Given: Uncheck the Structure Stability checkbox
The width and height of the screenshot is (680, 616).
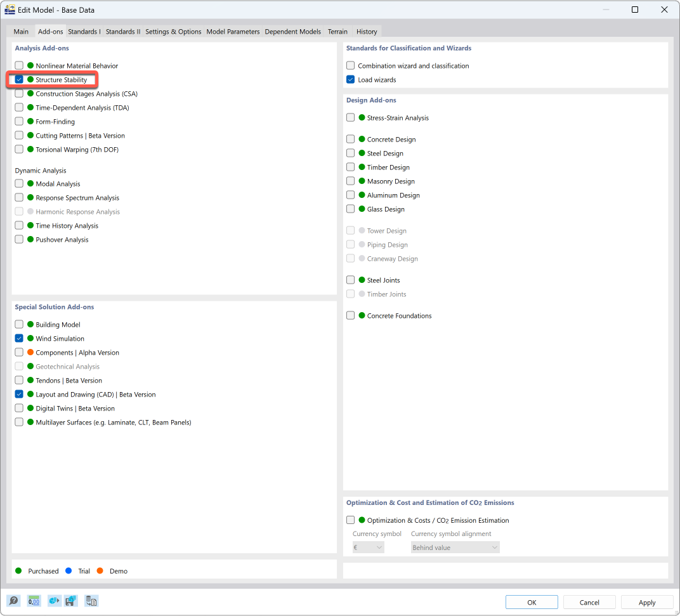Looking at the screenshot, I should (x=19, y=80).
